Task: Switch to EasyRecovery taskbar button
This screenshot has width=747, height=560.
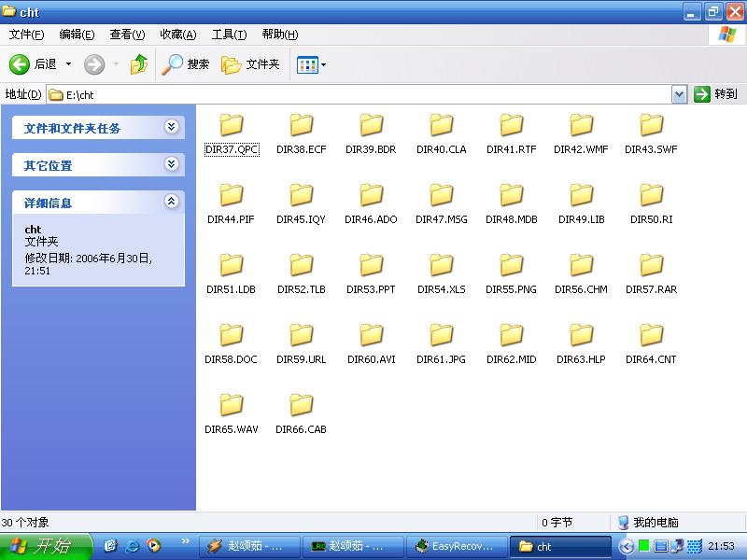Action: coord(458,547)
